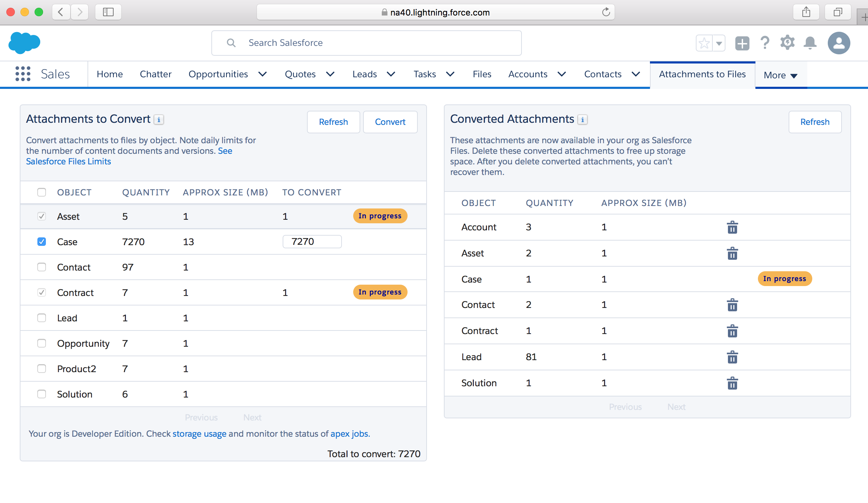Check the Product2 row checkbox

click(42, 369)
